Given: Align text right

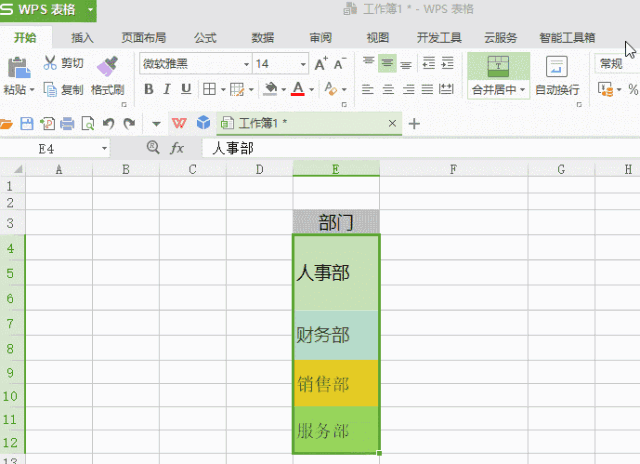Looking at the screenshot, I should [408, 89].
